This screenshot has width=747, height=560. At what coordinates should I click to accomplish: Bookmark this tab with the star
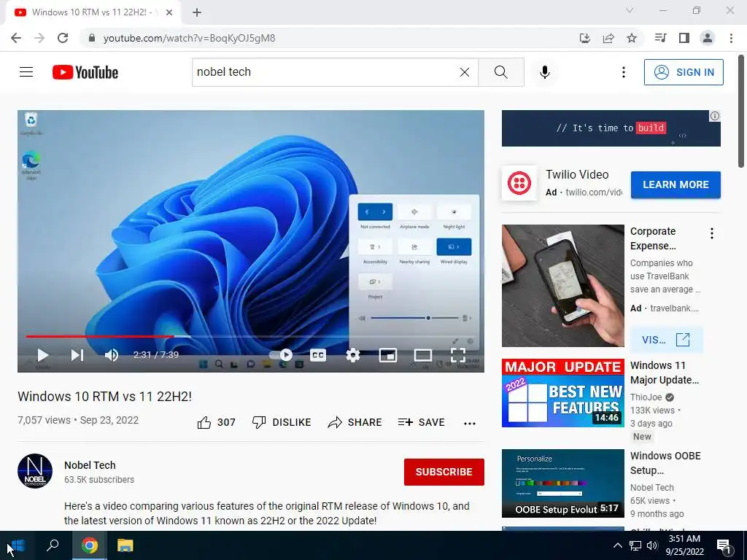(x=632, y=38)
